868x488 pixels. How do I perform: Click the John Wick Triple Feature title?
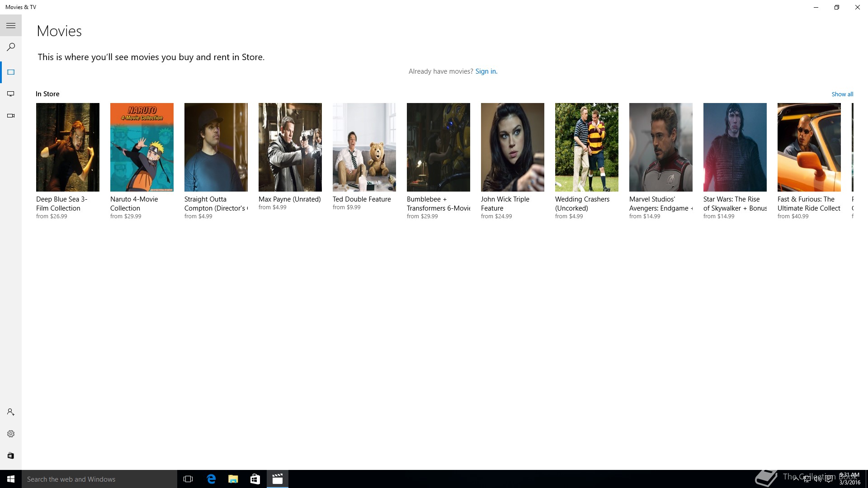[505, 204]
